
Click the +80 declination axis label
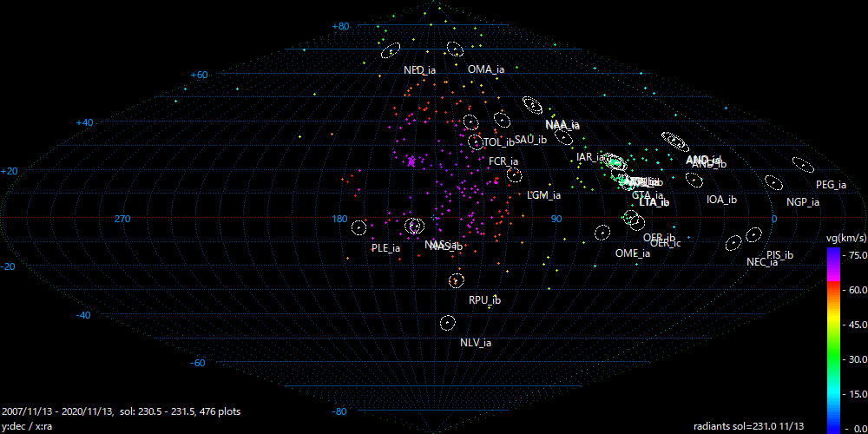(x=339, y=27)
